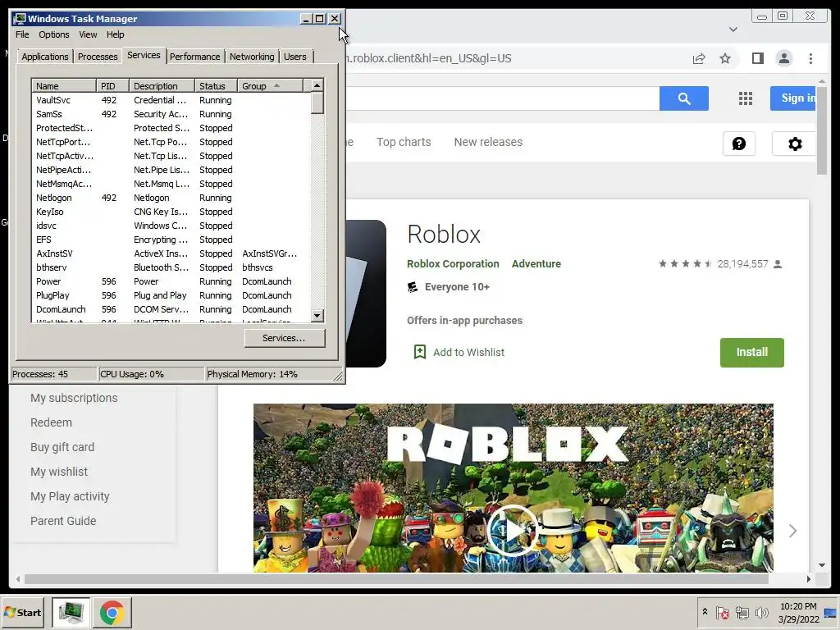This screenshot has height=630, width=840.
Task: Switch to the Processes tab
Action: pyautogui.click(x=98, y=57)
